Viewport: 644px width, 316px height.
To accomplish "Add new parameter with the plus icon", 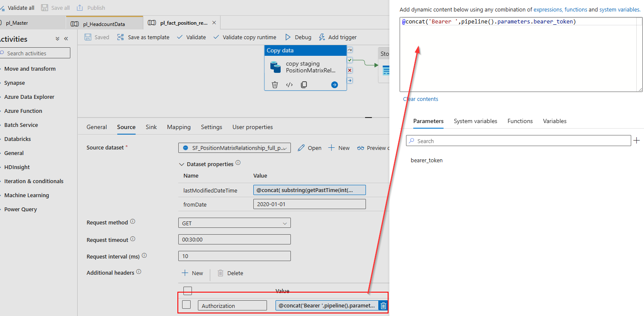I will pyautogui.click(x=637, y=140).
